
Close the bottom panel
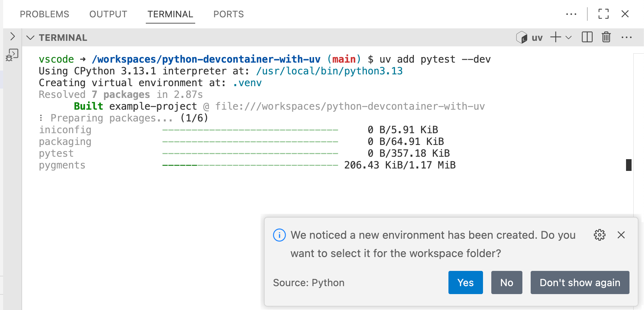pos(625,14)
